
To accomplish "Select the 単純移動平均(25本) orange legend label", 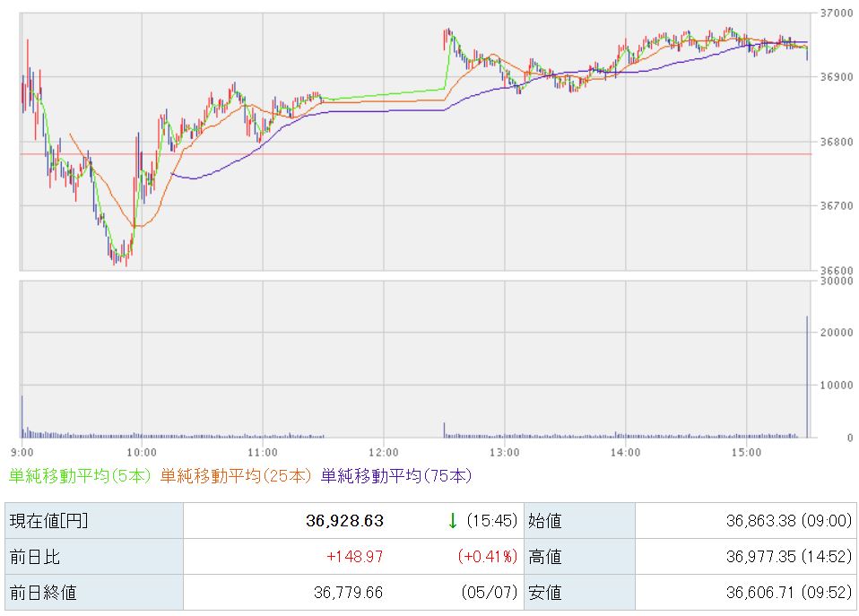I will [x=236, y=476].
